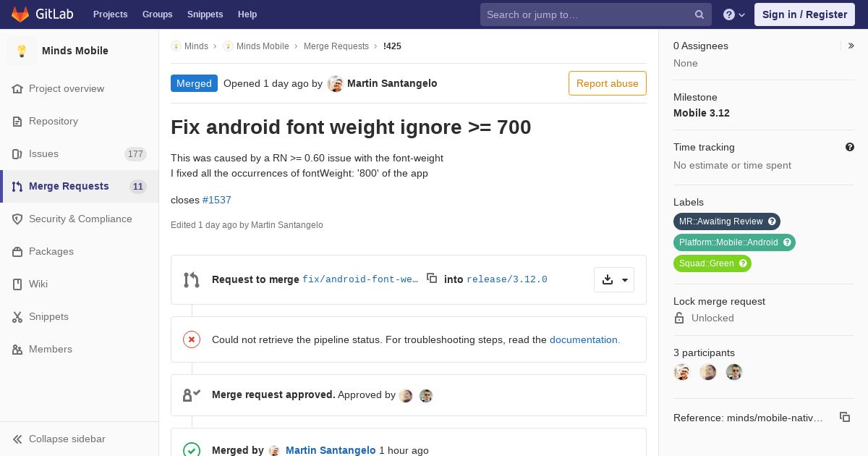Open the Mobile 3.12 milestone link

[x=702, y=113]
